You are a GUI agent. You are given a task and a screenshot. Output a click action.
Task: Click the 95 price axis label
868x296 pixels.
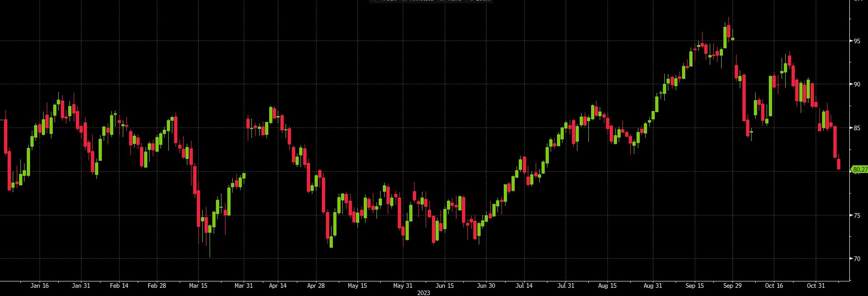(x=857, y=41)
